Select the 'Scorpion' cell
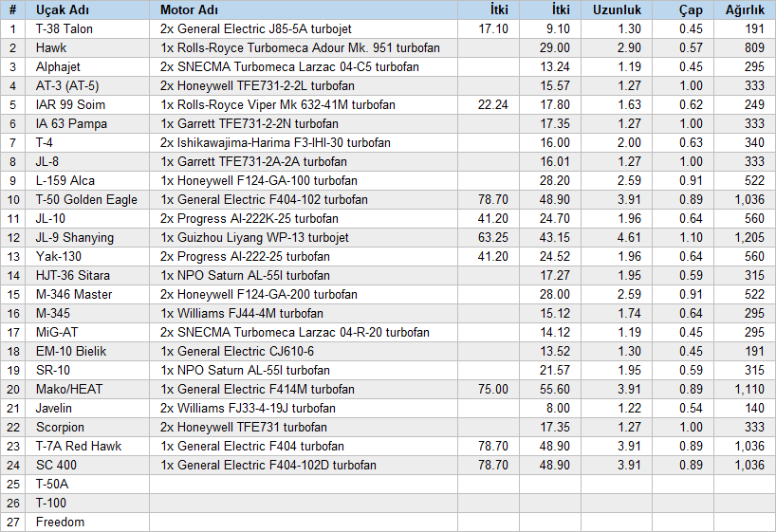776x532 pixels. click(87, 428)
